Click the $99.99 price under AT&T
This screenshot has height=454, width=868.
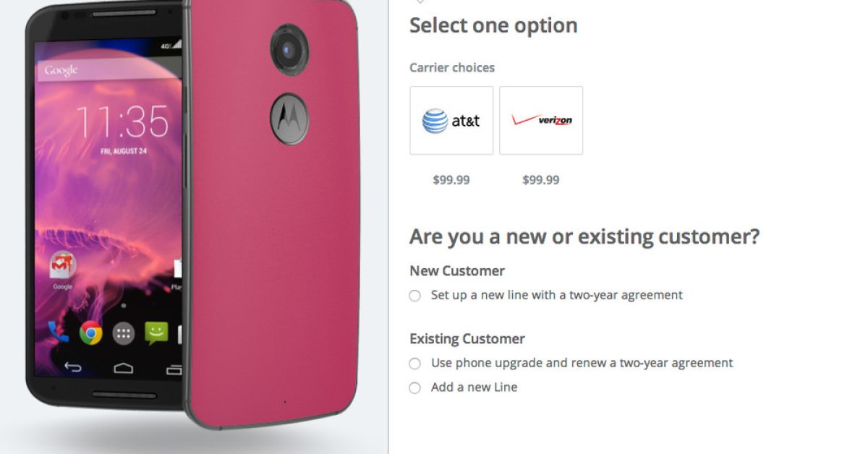[451, 180]
